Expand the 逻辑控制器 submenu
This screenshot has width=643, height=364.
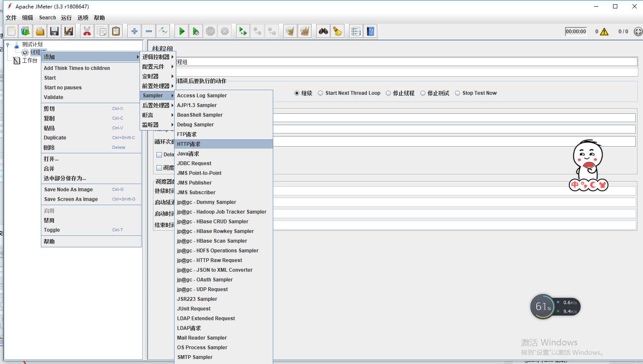coord(157,57)
